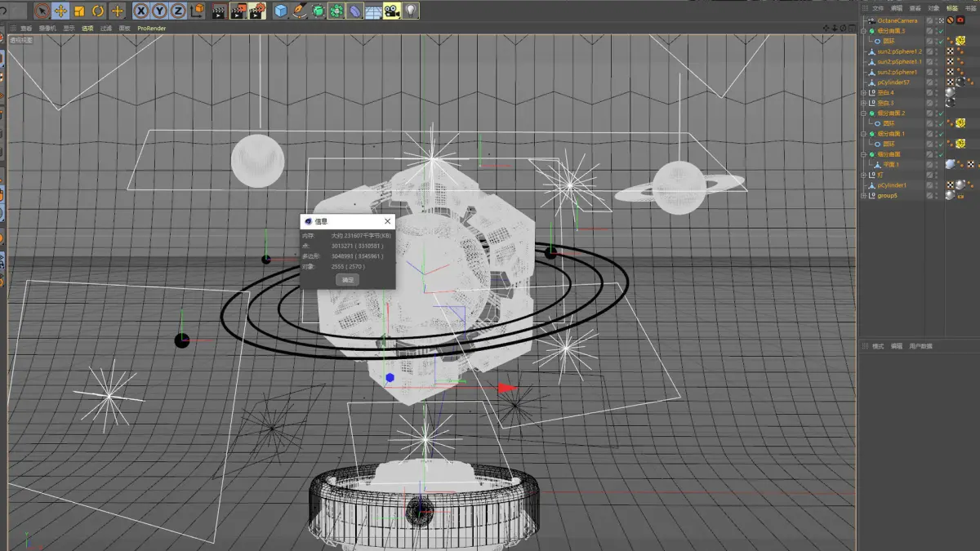Viewport: 980px width, 551px height.
Task: Activate the Scale tool
Action: pyautogui.click(x=79, y=11)
